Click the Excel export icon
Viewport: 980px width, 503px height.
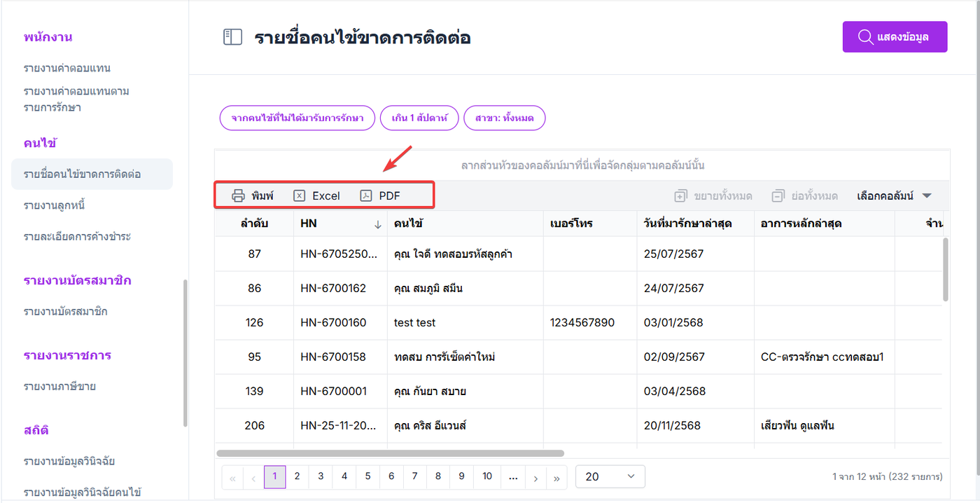[x=300, y=196]
